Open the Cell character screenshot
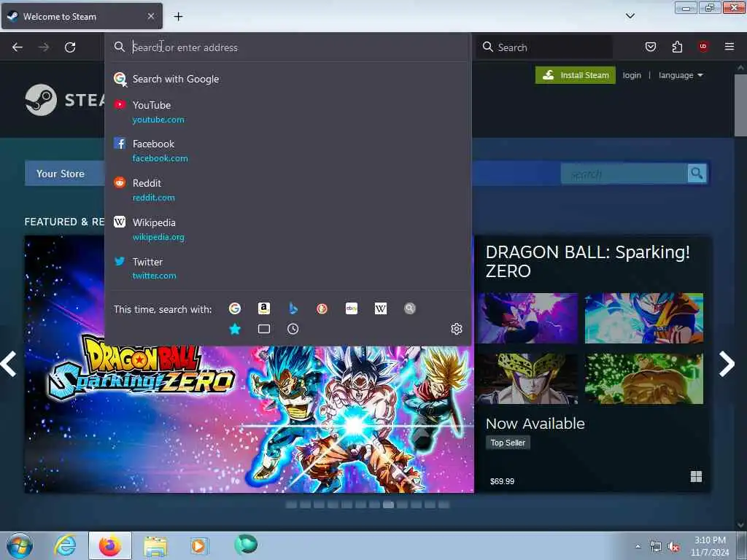The height and width of the screenshot is (560, 747). tap(528, 378)
